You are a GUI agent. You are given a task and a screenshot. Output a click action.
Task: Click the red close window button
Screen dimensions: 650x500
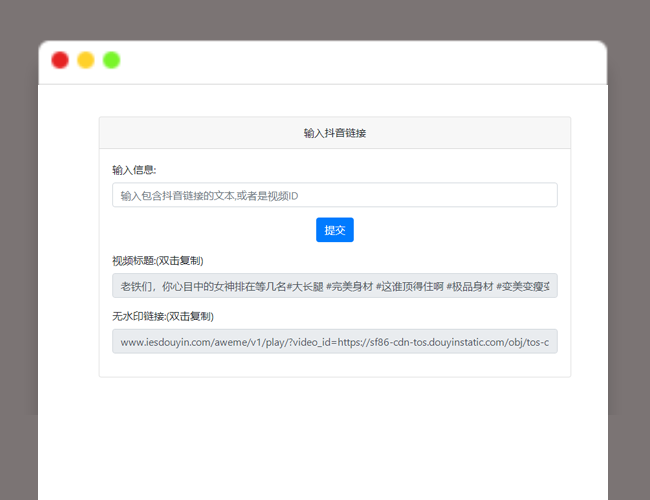click(x=60, y=60)
